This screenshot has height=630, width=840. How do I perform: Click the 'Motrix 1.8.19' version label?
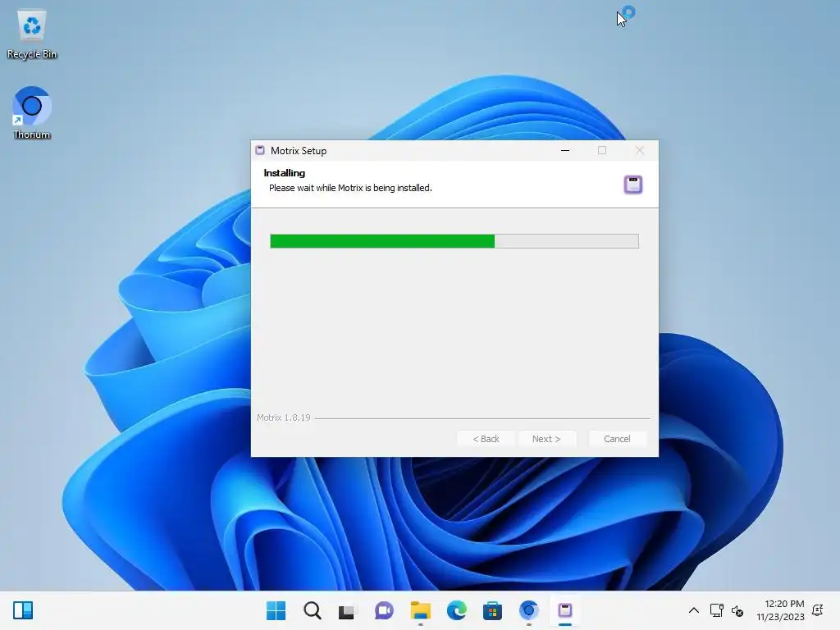point(283,418)
